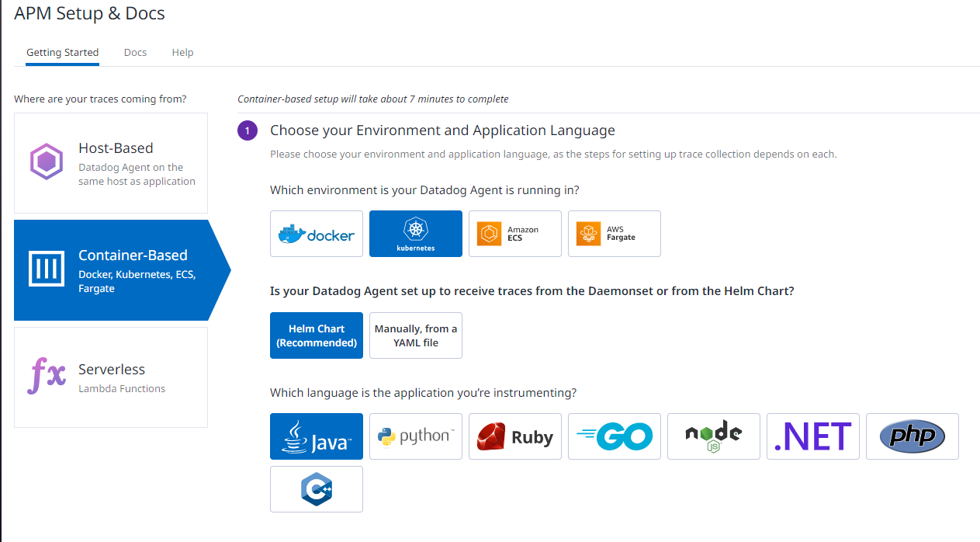
Task: Choose Manually, from a YAML file
Action: pos(415,335)
